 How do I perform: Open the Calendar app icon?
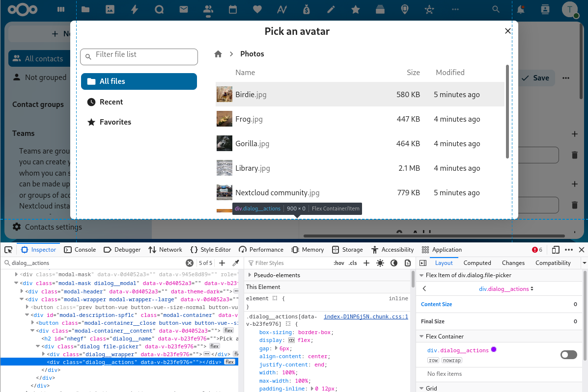point(233,9)
